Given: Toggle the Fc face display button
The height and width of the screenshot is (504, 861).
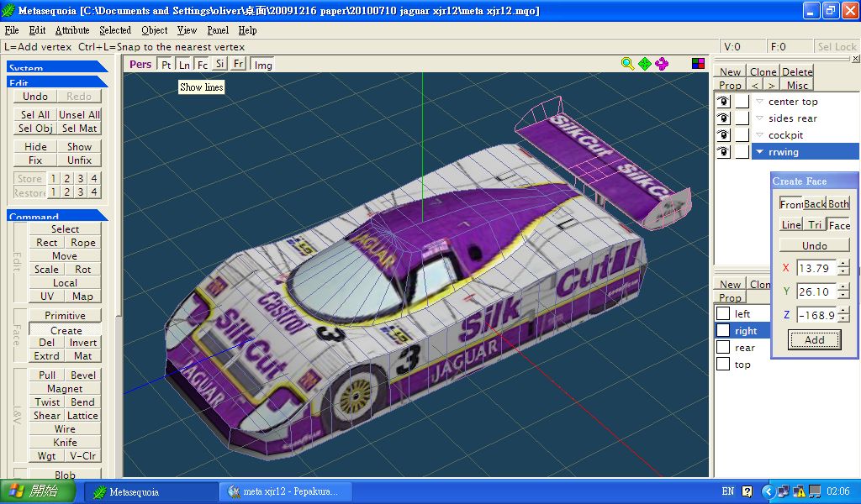Looking at the screenshot, I should click(x=202, y=64).
